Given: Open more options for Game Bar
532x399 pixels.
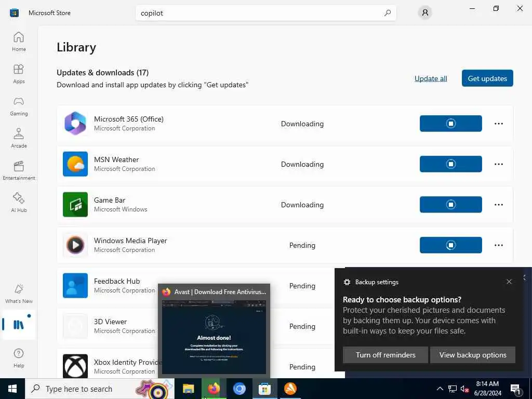Looking at the screenshot, I should click(498, 205).
